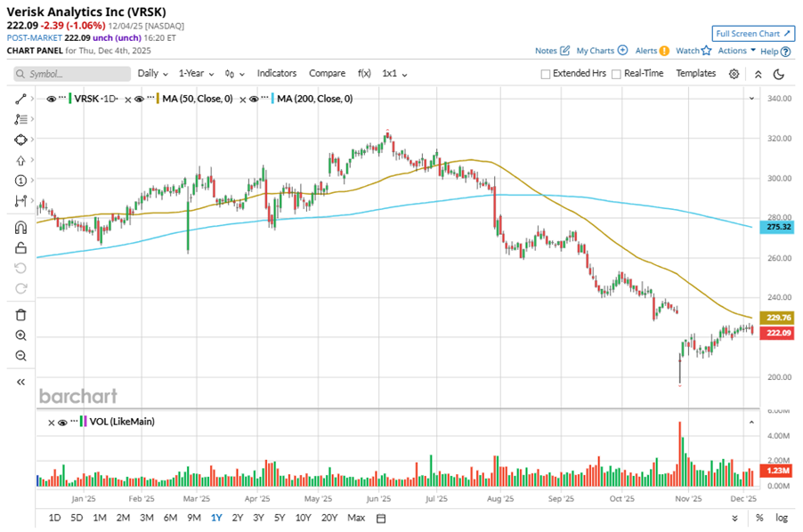Toggle percent scale mode
This screenshot has width=803, height=532.
759,518
